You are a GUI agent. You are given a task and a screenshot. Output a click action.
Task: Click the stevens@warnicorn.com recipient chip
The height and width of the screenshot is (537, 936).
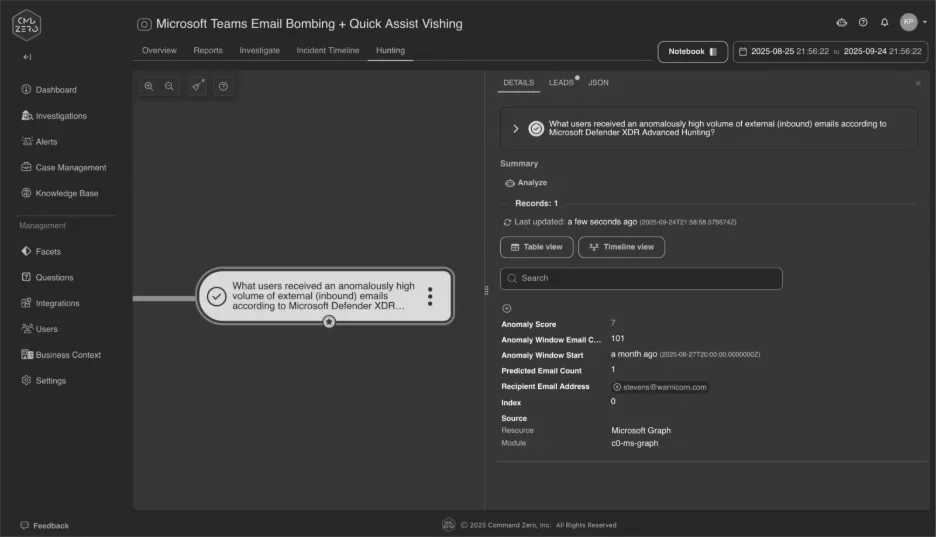(660, 387)
